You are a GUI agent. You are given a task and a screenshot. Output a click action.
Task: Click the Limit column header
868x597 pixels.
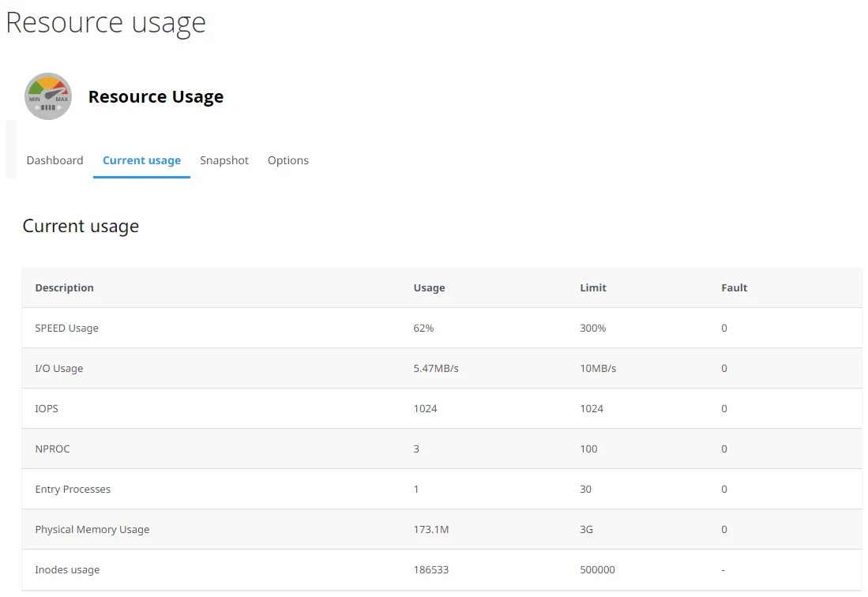pyautogui.click(x=592, y=288)
